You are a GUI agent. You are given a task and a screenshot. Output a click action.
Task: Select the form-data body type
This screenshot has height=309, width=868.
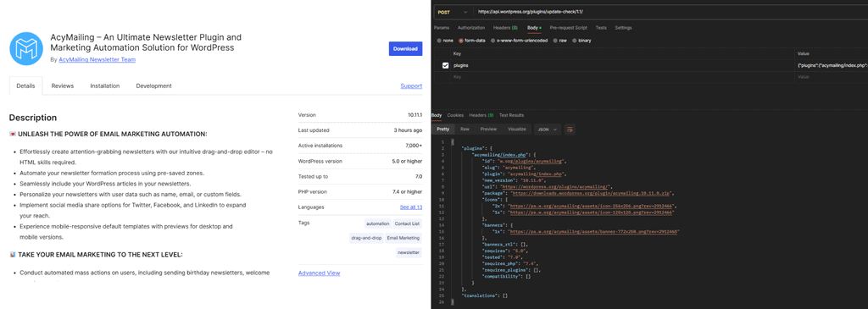[x=472, y=41]
